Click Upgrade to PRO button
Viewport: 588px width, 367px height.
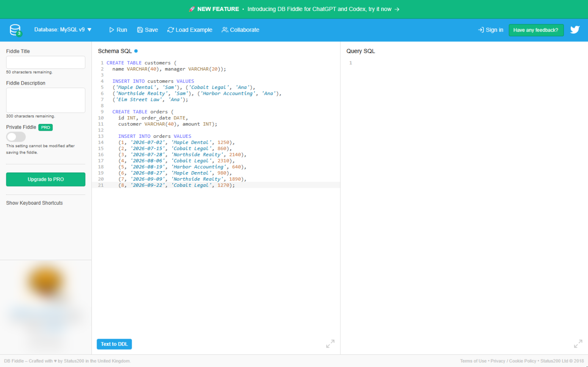pos(46,179)
